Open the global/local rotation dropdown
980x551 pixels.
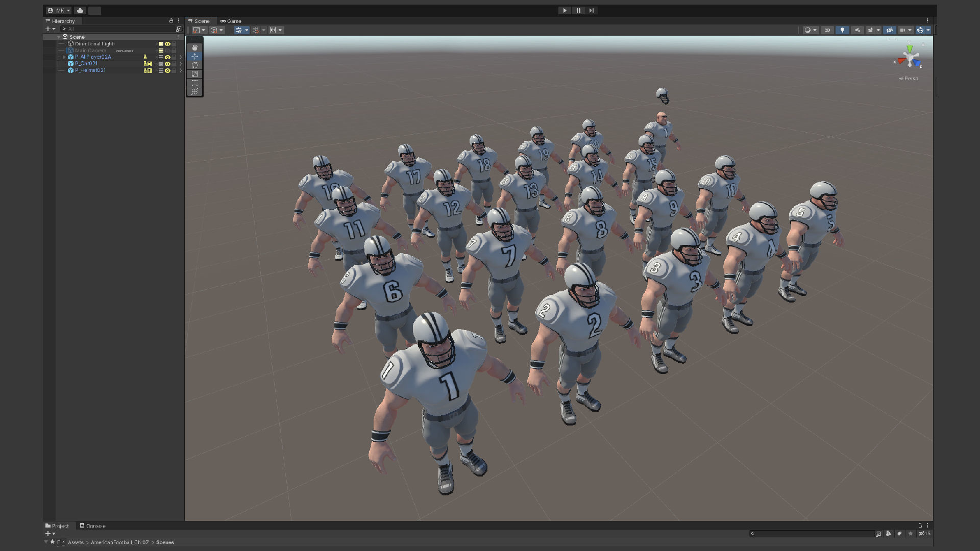click(x=217, y=30)
